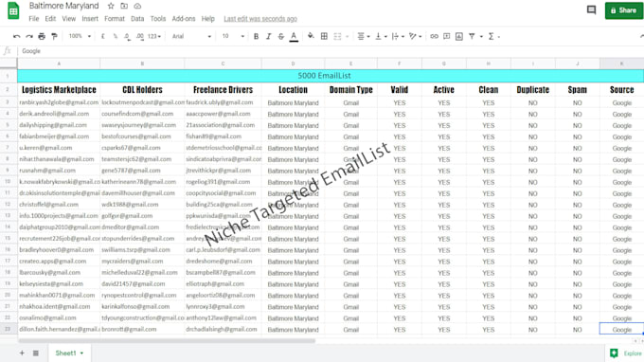Format as percent icon
The image size is (644, 362).
point(115,36)
